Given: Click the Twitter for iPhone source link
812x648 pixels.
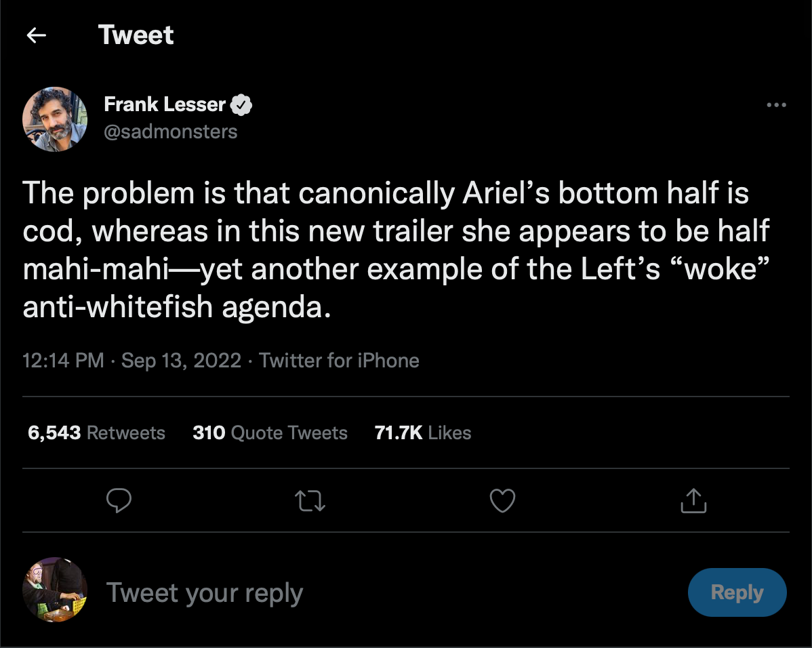Looking at the screenshot, I should [x=339, y=361].
